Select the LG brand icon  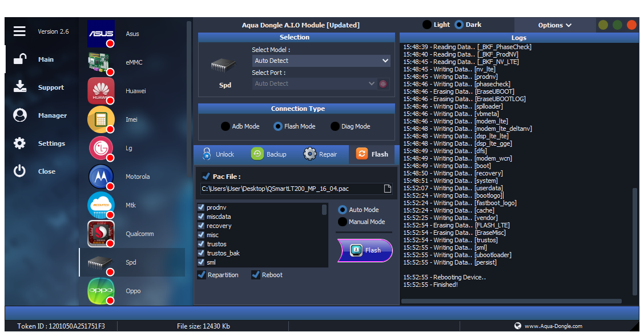point(101,148)
